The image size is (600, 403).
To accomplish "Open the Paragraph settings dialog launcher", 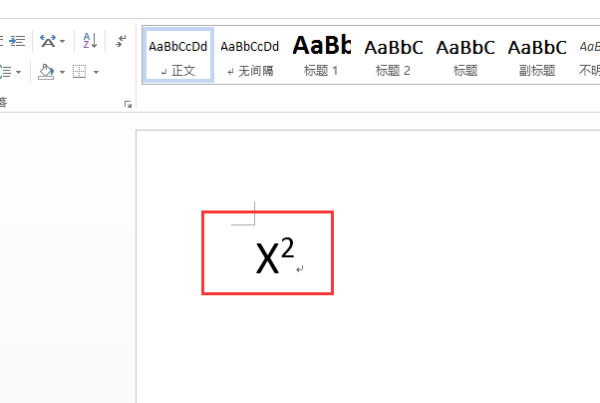I will tap(128, 104).
